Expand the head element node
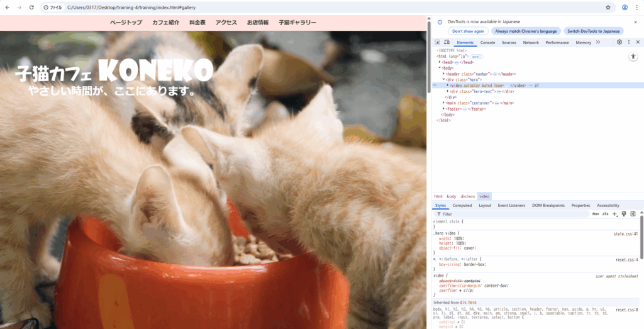Viewport: 644px width, 329px height. [440, 62]
